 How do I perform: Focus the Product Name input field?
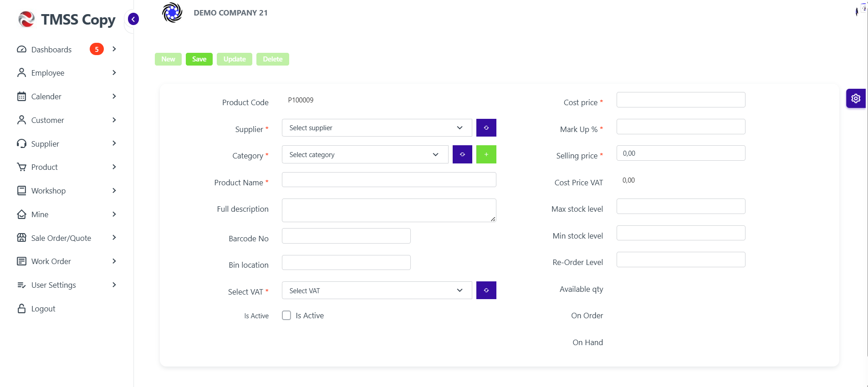[389, 179]
